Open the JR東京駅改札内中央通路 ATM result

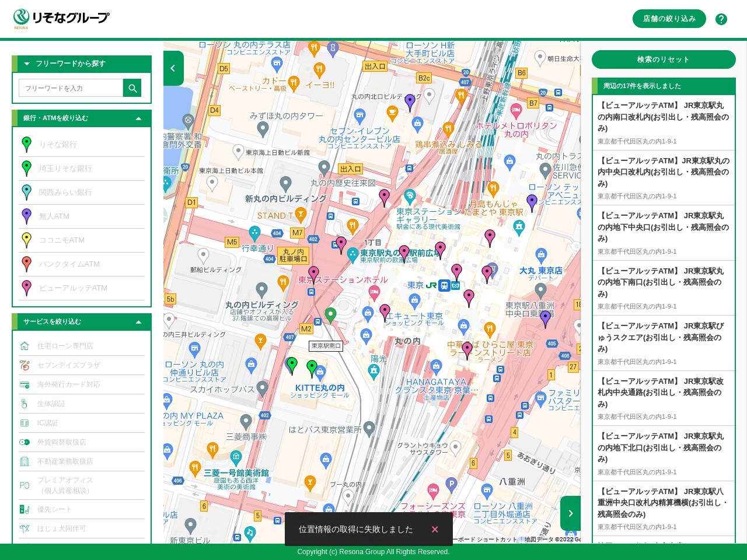664,398
